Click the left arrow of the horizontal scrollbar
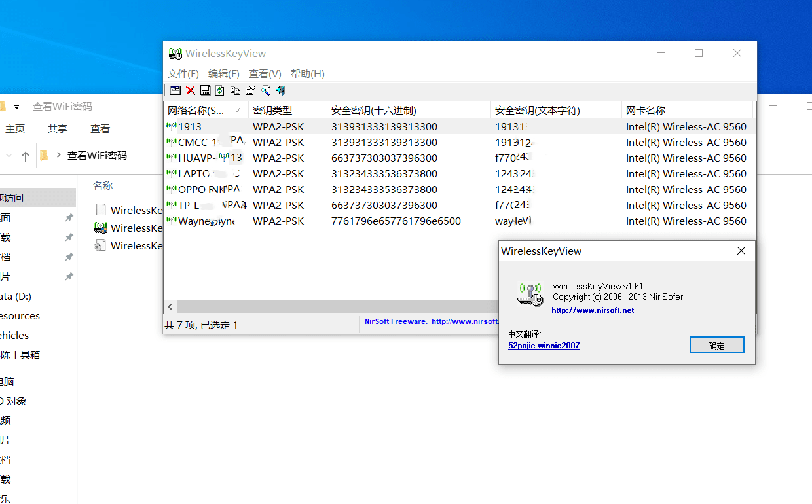Viewport: 812px width, 504px height. pyautogui.click(x=170, y=306)
